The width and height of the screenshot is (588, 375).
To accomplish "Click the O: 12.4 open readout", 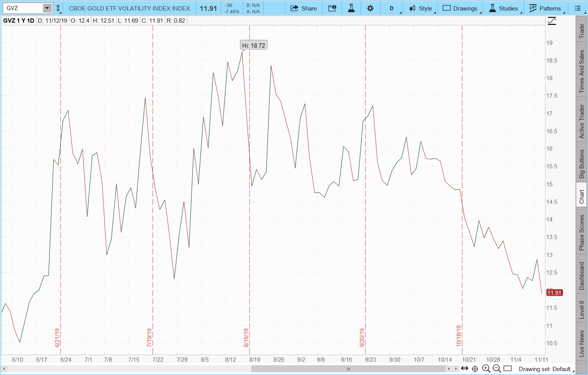I will tap(80, 21).
